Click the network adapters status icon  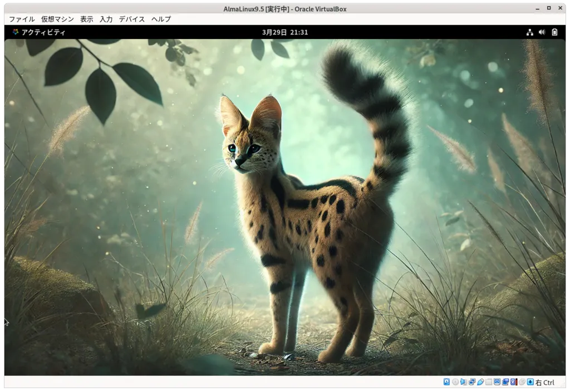[x=471, y=383]
